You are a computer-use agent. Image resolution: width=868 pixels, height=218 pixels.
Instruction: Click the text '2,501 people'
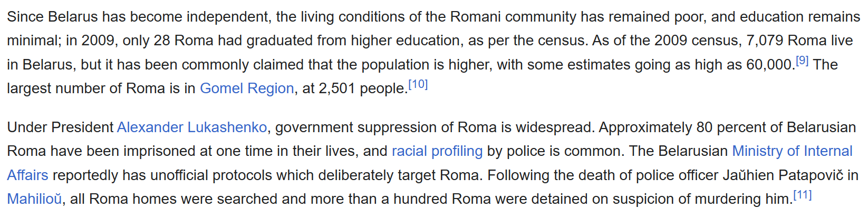point(363,88)
